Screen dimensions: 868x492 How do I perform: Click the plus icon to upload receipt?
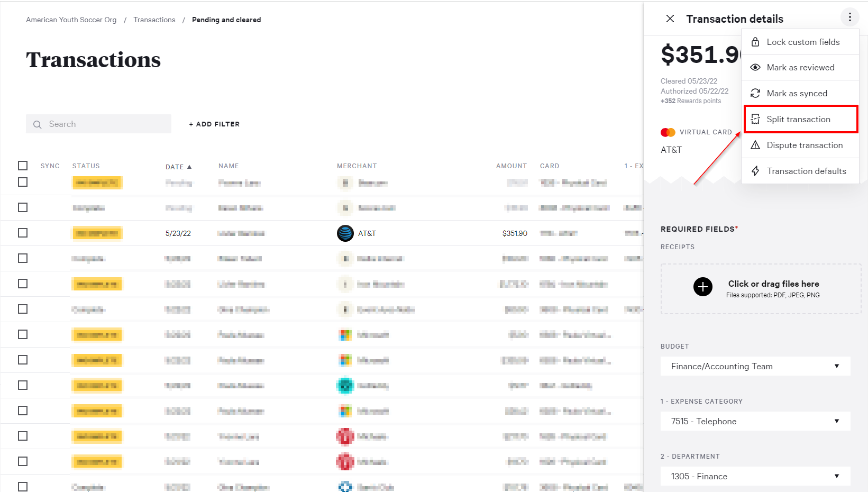[703, 287]
